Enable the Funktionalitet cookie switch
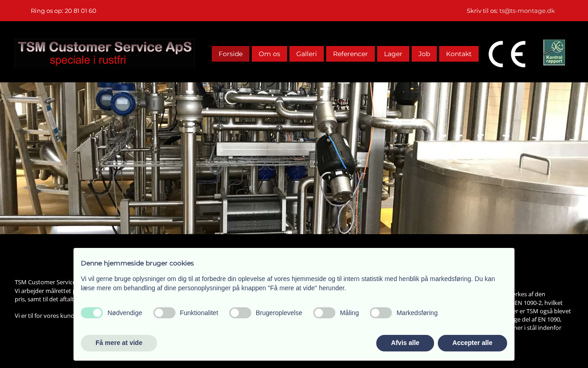 click(x=164, y=313)
